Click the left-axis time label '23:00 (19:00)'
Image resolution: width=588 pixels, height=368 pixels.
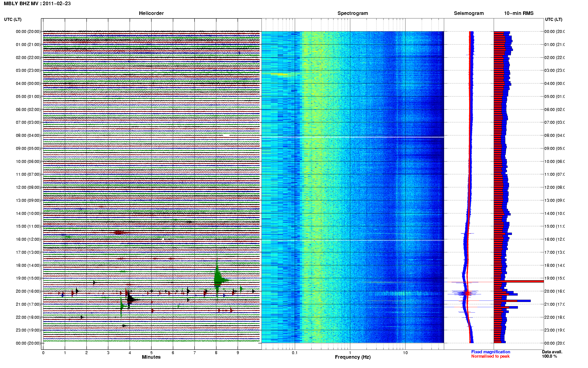[x=28, y=330]
